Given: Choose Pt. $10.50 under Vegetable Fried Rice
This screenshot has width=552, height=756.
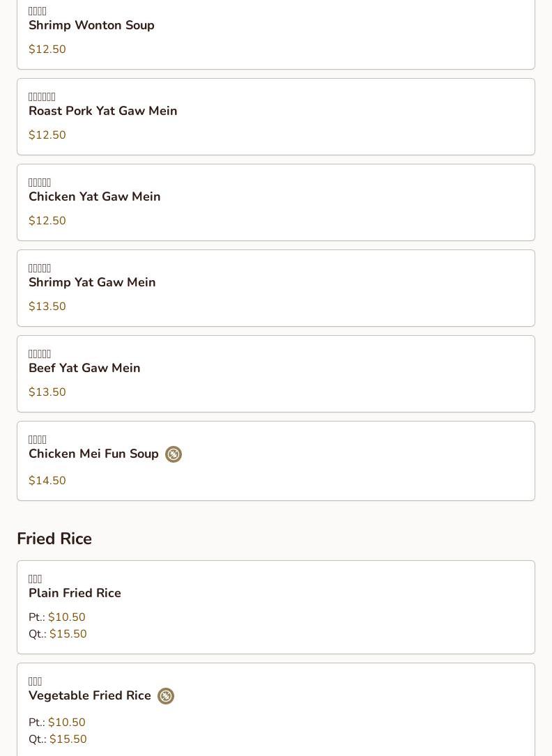Looking at the screenshot, I should [x=66, y=723].
